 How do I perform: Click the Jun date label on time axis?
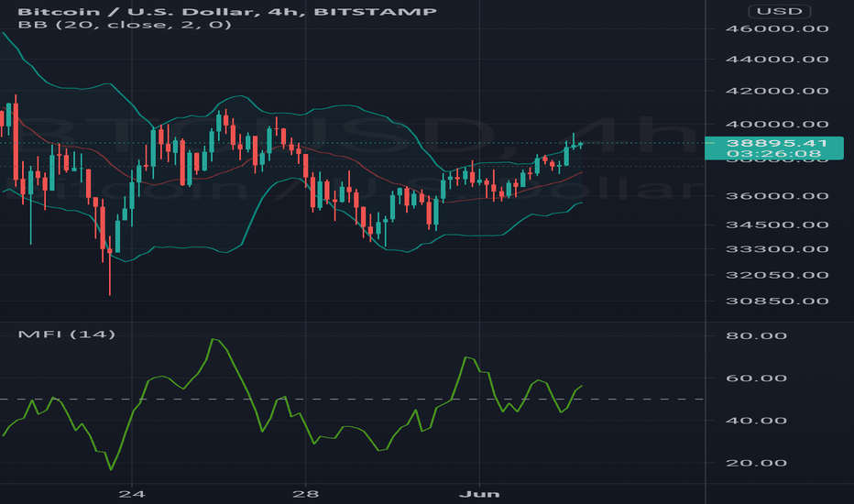[x=479, y=494]
